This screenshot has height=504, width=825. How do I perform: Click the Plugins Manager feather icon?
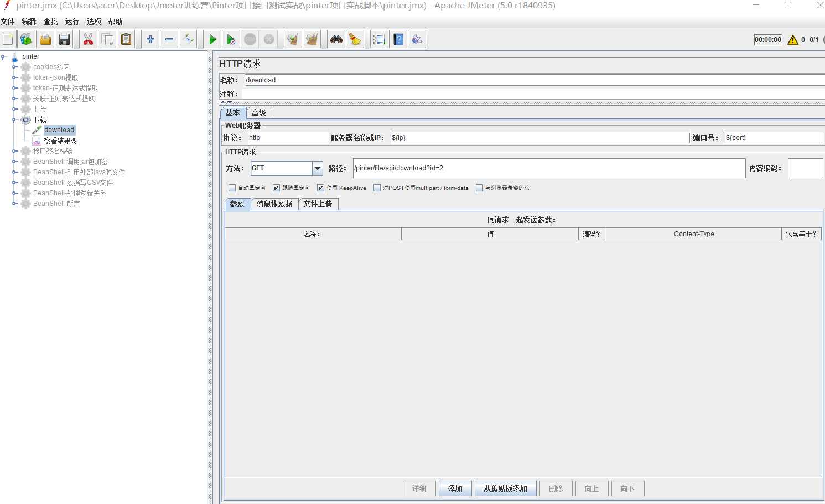(x=417, y=39)
